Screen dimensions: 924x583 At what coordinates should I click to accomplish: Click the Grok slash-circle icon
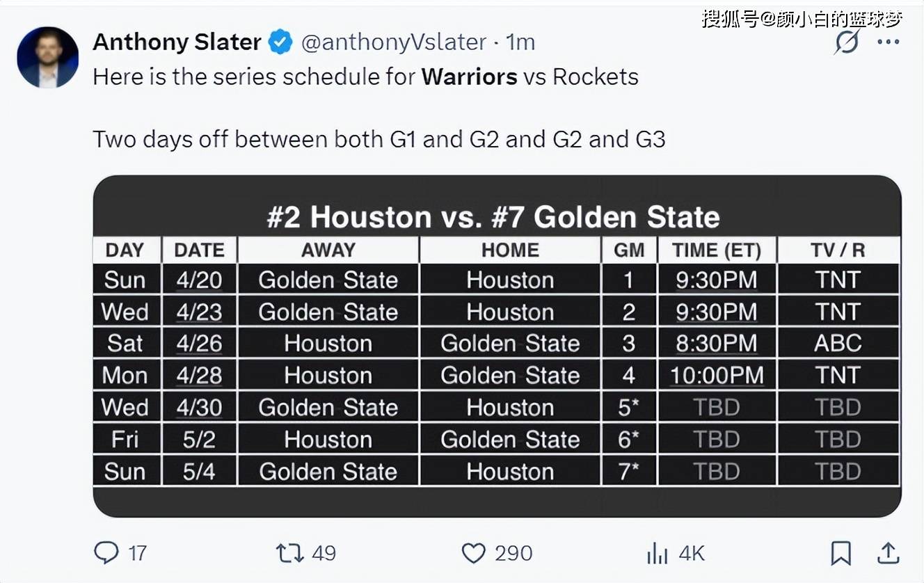pyautogui.click(x=847, y=42)
